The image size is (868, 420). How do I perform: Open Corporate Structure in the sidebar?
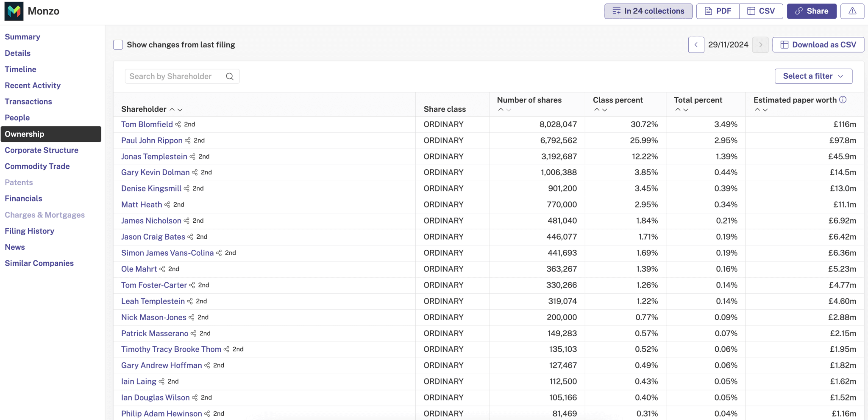(x=42, y=150)
